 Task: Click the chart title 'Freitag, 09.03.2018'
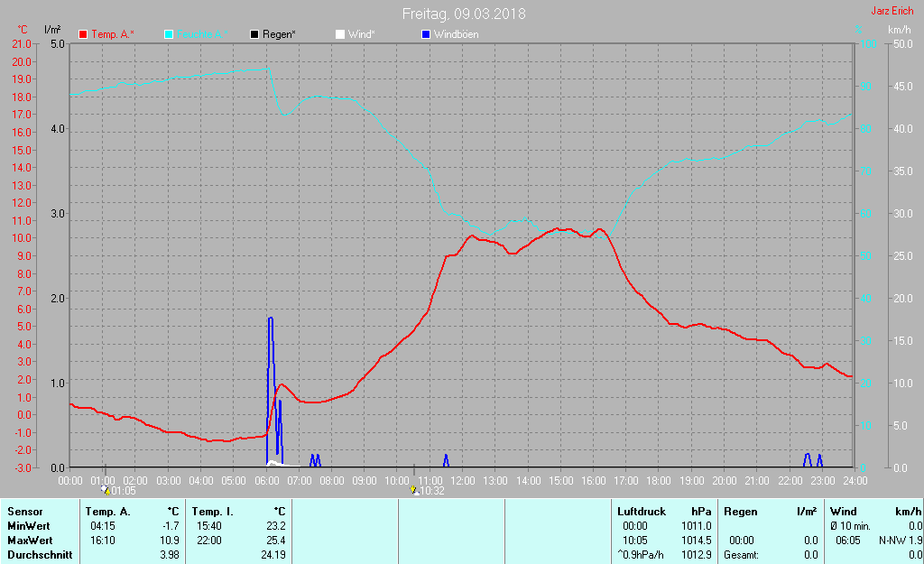[464, 14]
